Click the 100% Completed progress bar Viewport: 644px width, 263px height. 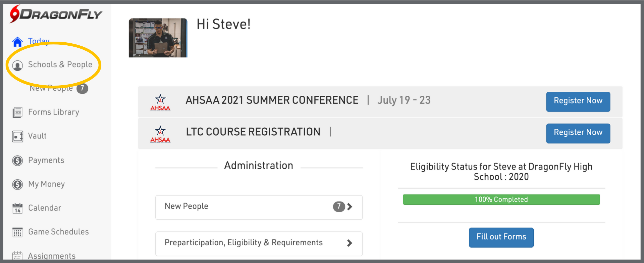(501, 200)
